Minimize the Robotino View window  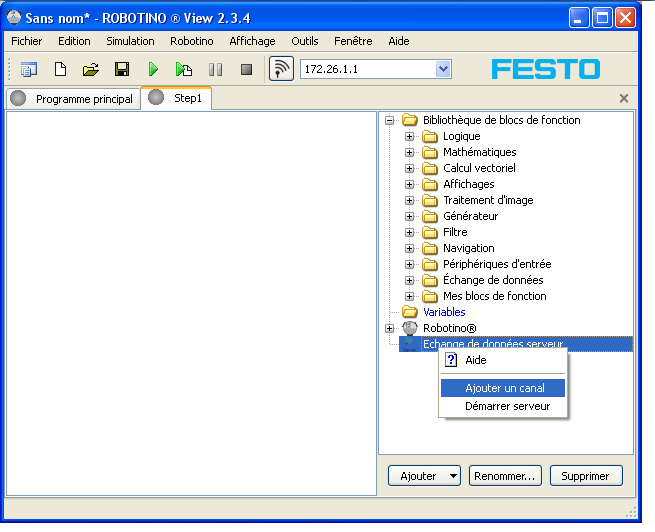point(579,18)
